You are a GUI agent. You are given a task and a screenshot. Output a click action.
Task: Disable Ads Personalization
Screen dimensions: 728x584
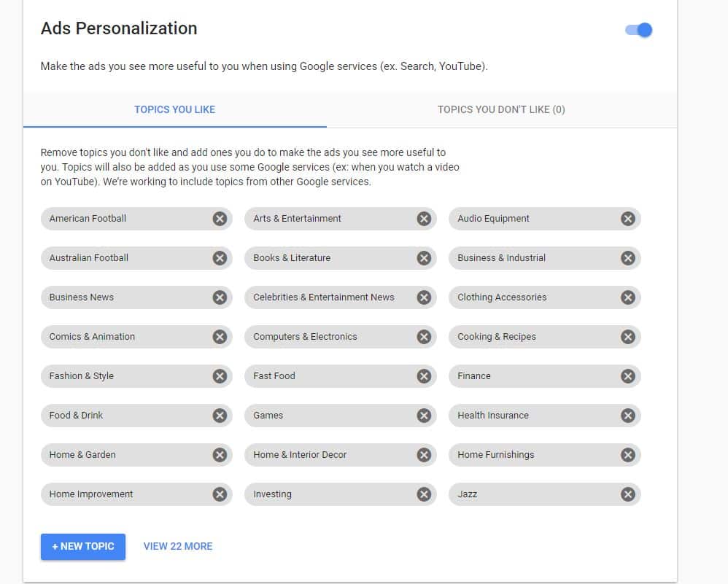[636, 29]
